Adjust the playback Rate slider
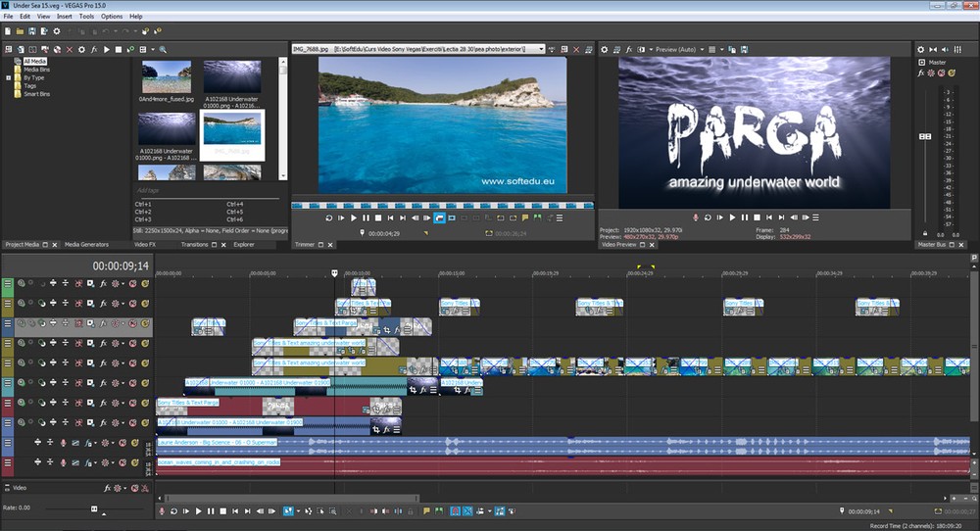The width and height of the screenshot is (980, 531). [x=94, y=509]
